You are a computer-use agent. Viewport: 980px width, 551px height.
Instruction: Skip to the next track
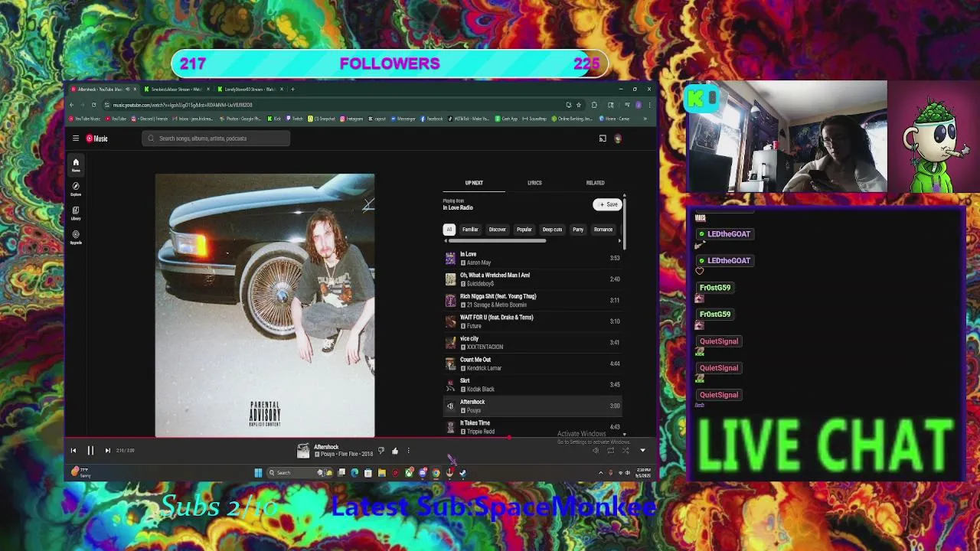[107, 451]
